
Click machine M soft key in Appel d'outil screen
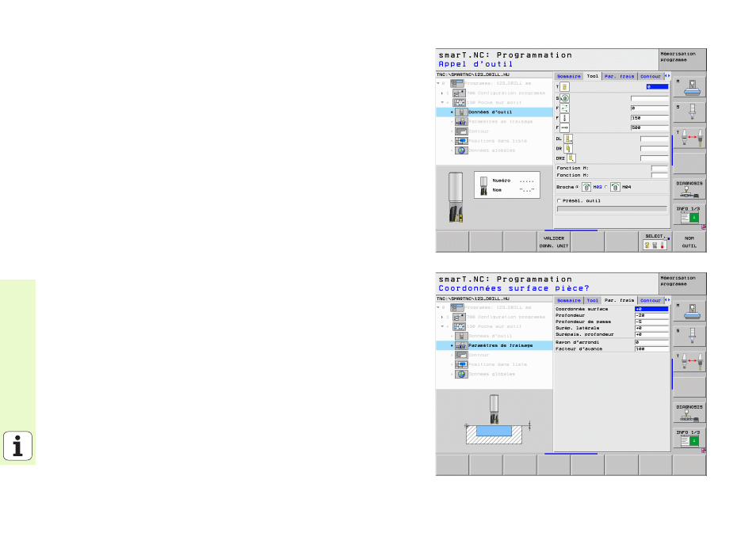click(689, 87)
